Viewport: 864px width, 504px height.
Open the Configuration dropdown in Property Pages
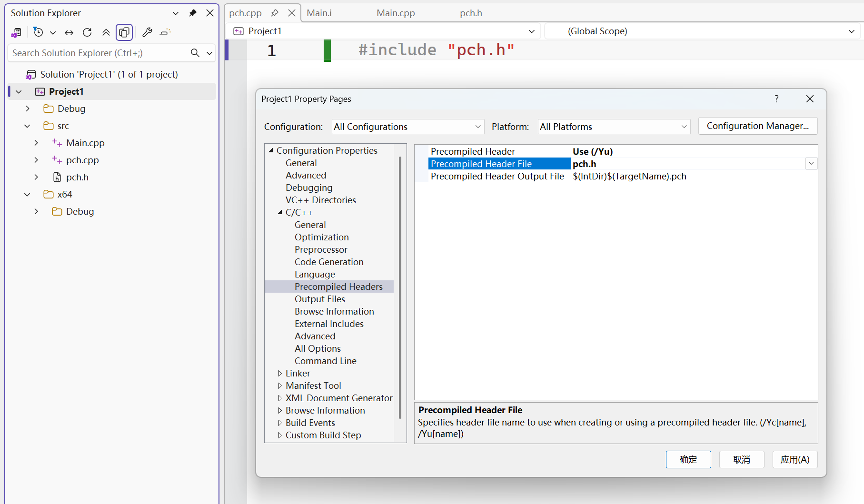tap(408, 127)
